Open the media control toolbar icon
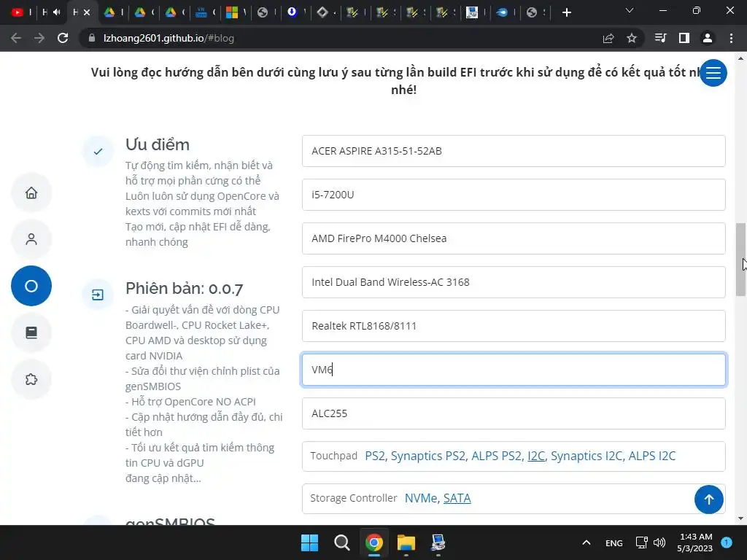Viewport: 747px width, 560px height. point(661,38)
